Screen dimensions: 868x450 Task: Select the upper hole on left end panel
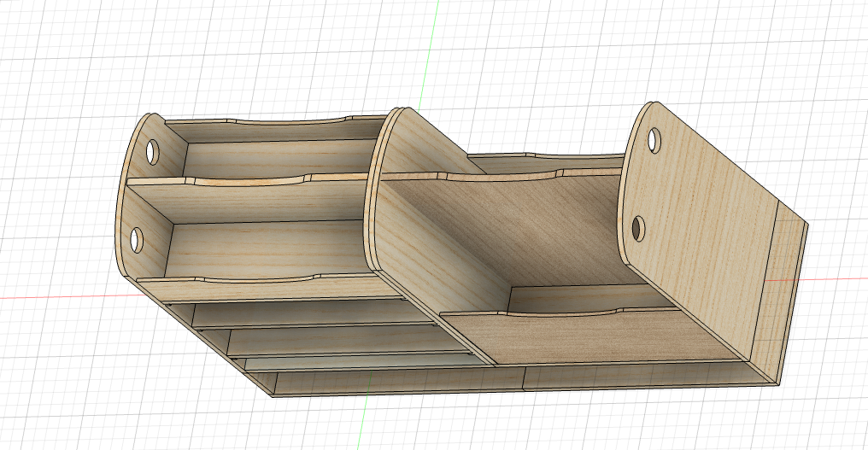[152, 152]
